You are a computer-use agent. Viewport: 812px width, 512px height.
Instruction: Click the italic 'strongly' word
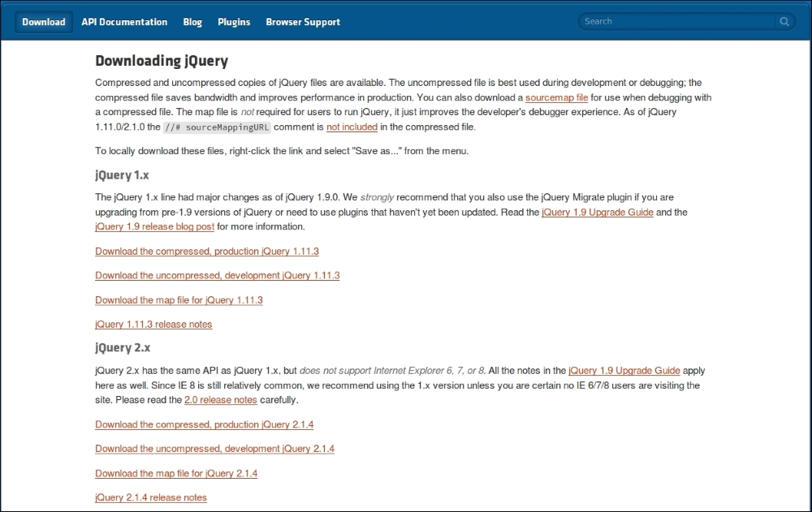[377, 197]
